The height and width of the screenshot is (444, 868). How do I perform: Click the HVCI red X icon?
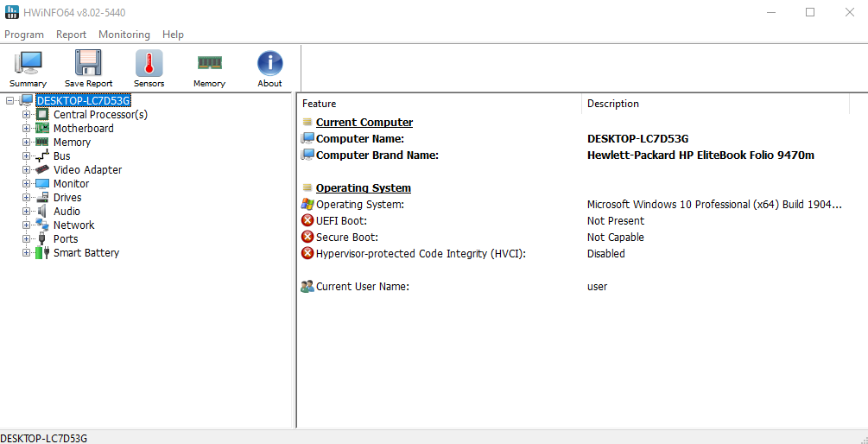(x=307, y=254)
